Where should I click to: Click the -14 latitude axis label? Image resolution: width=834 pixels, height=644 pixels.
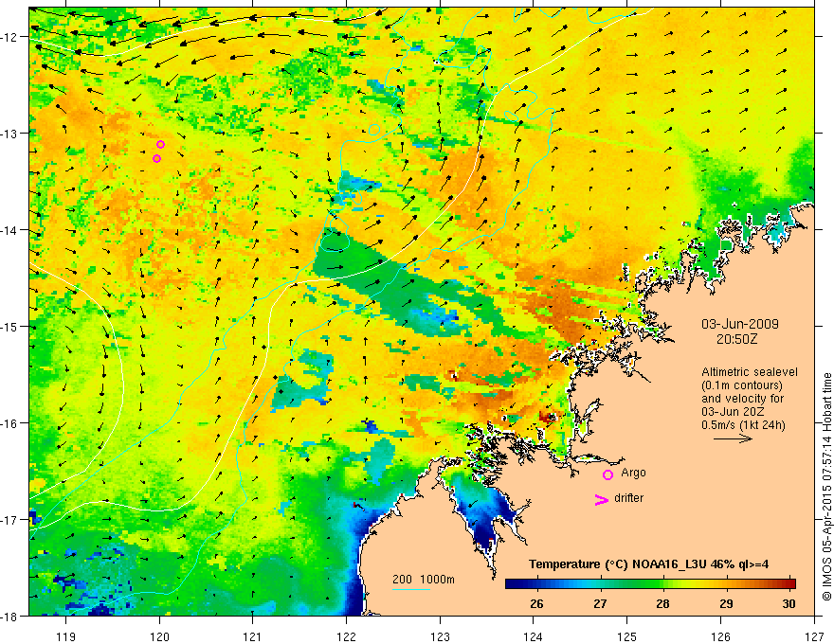(10, 230)
